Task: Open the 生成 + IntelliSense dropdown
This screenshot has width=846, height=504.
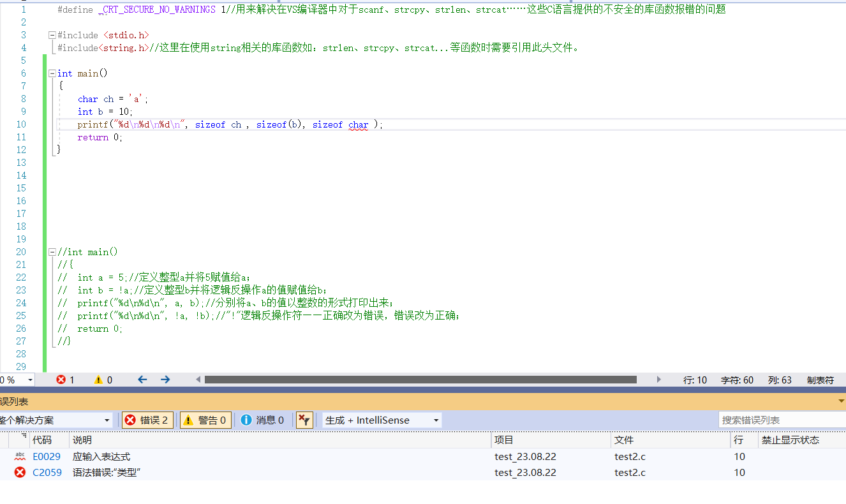Action: click(x=382, y=420)
